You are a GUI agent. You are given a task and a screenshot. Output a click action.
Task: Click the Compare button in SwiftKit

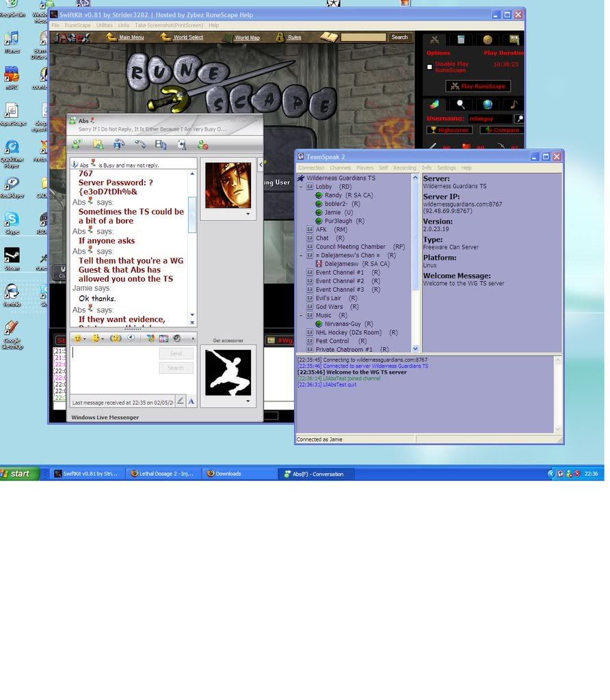pos(501,130)
